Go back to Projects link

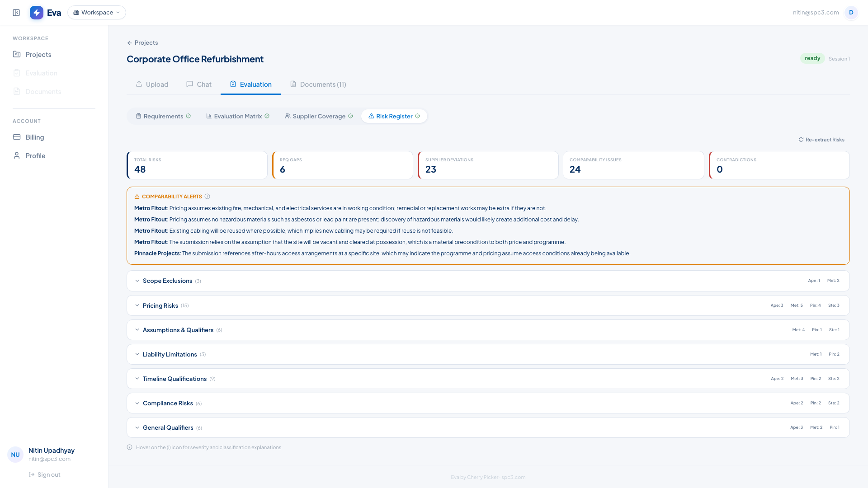142,42
